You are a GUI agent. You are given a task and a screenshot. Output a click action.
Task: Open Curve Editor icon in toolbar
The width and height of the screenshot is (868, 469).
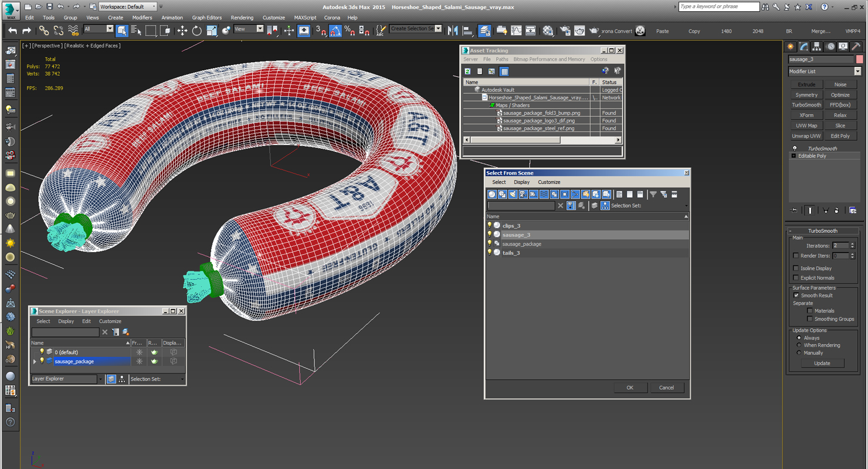click(516, 30)
